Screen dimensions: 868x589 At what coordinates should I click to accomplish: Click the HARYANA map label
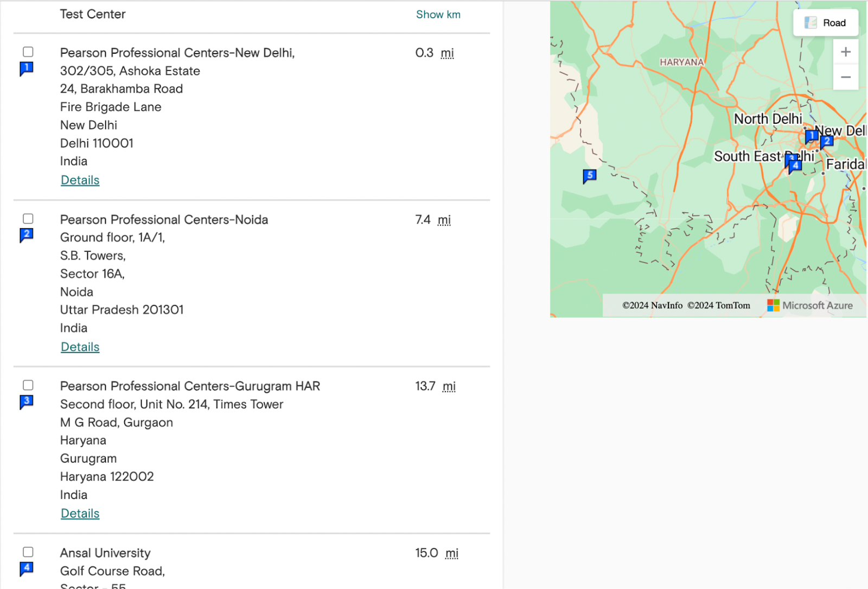682,62
